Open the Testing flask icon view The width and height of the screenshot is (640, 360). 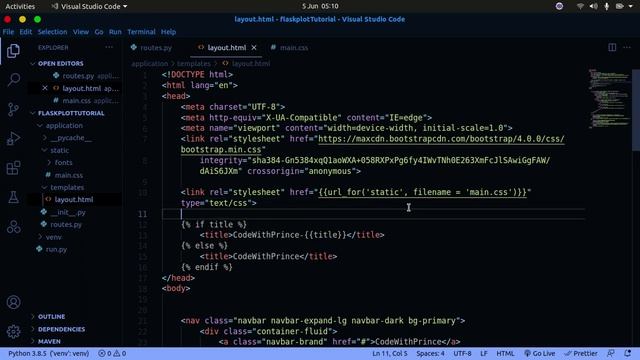pyautogui.click(x=13, y=197)
